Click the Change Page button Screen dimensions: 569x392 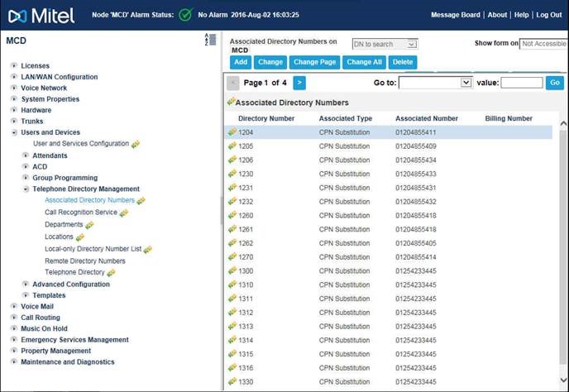pyautogui.click(x=314, y=62)
